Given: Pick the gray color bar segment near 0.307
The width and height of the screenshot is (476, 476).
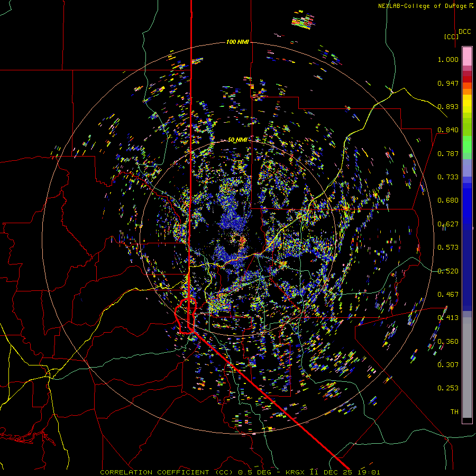Looking at the screenshot, I should coord(467,368).
